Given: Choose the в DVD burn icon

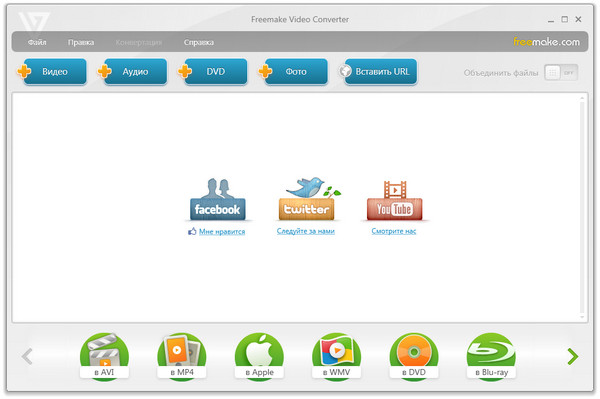Looking at the screenshot, I should pyautogui.click(x=414, y=356).
